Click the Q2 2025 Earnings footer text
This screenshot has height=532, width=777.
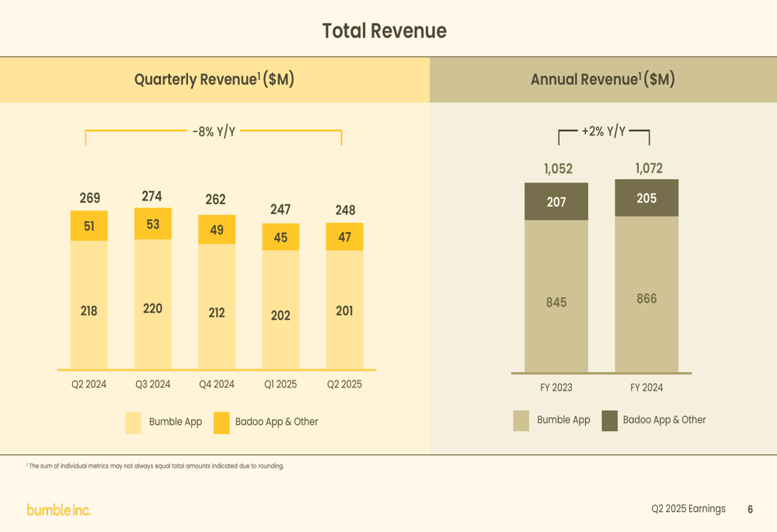(688, 509)
